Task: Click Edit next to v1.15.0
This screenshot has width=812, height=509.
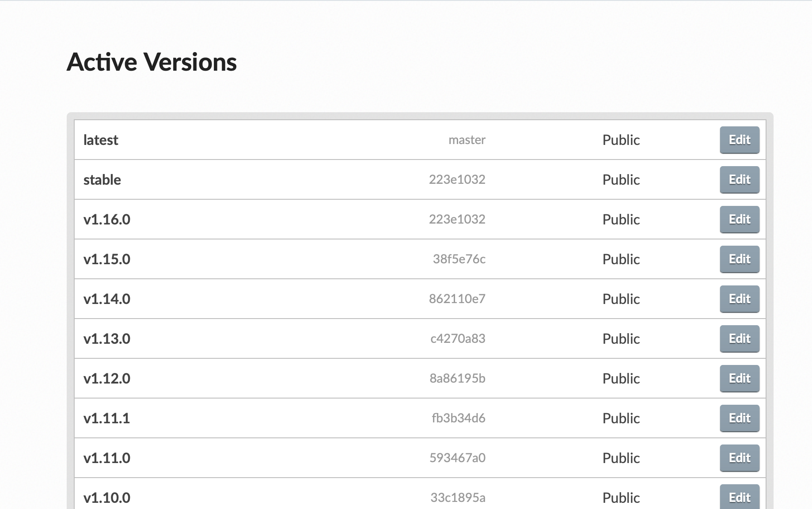Action: click(739, 259)
